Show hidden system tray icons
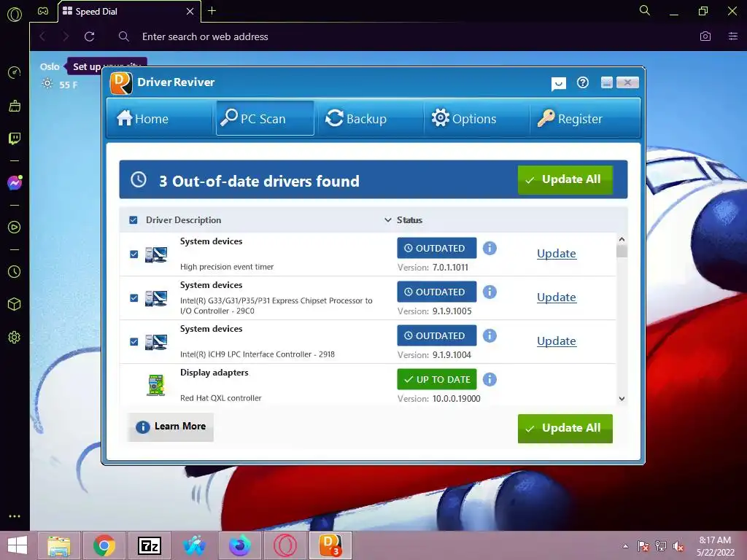Screen dimensions: 747x560 (x=625, y=546)
